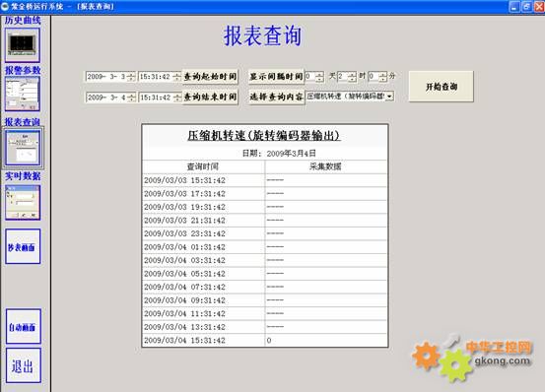Viewport: 545px width, 392px height.
Task: Click the end time spinner arrows
Action: [177, 98]
